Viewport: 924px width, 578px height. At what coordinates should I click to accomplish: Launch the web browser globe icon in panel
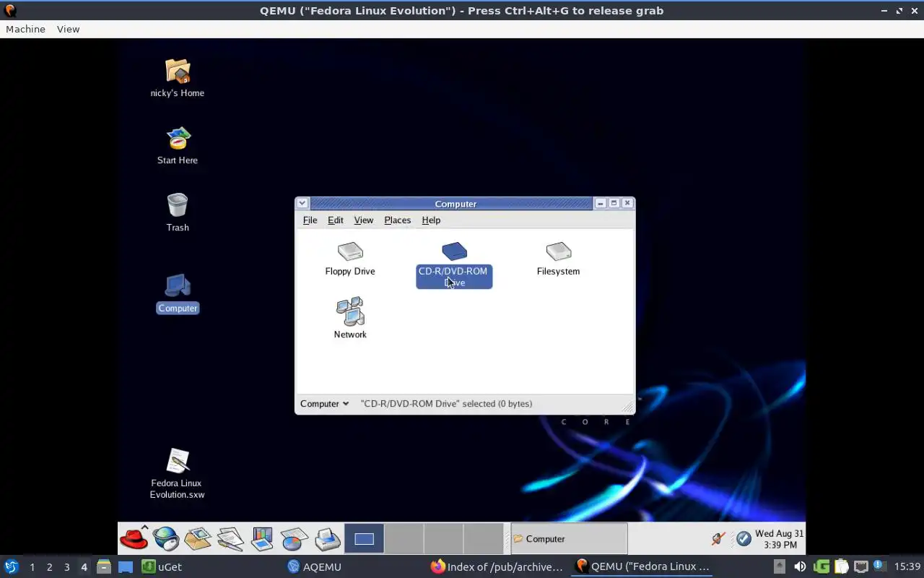tap(165, 538)
